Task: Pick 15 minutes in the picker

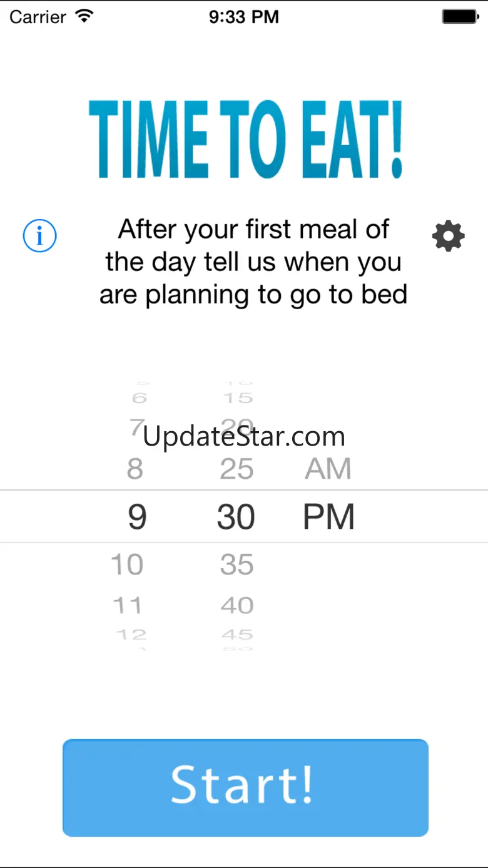Action: click(237, 397)
